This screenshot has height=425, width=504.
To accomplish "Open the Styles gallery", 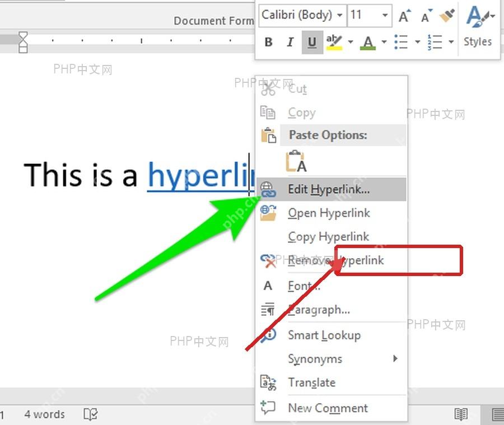I will tap(478, 27).
